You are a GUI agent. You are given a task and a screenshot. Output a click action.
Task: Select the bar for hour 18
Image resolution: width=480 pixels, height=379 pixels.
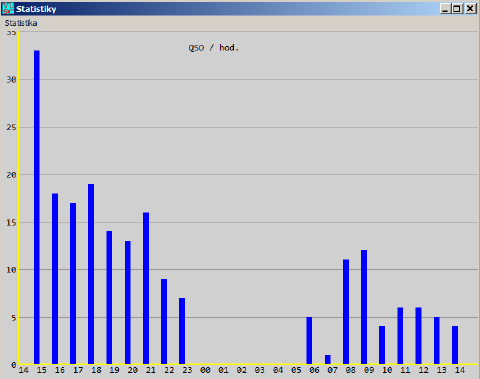(x=91, y=274)
